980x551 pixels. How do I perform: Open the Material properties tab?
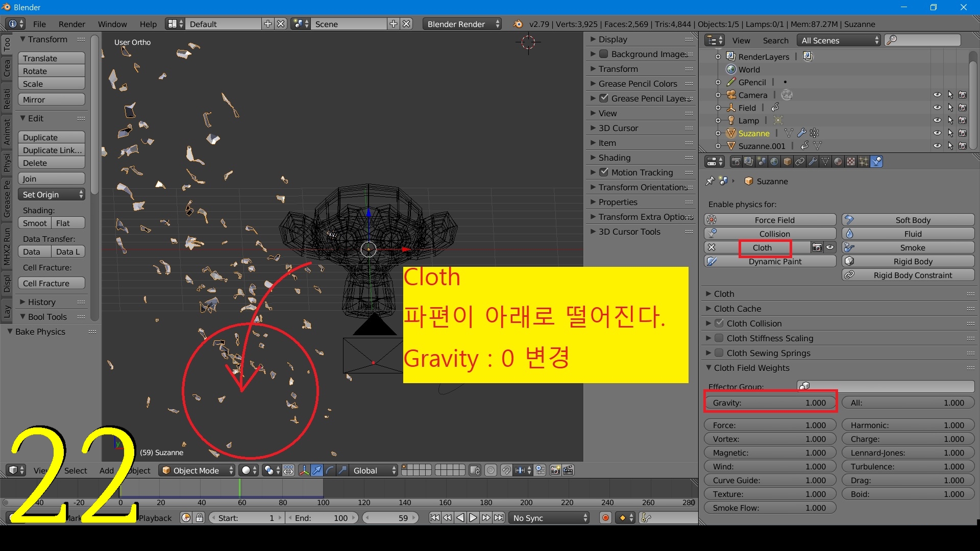point(838,162)
